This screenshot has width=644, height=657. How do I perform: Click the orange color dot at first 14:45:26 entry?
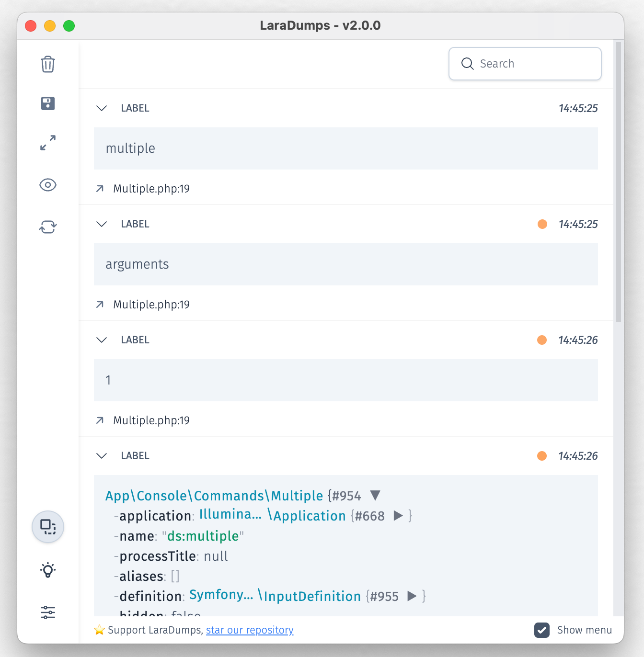542,340
